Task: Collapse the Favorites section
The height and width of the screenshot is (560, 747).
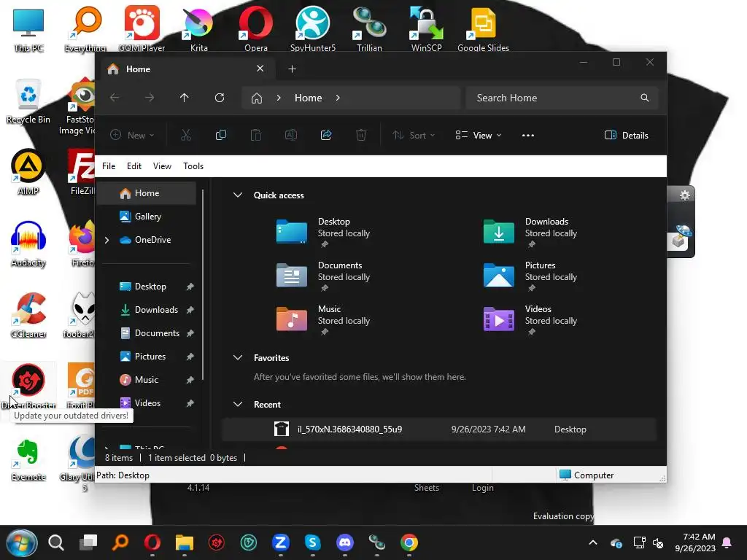Action: point(238,357)
